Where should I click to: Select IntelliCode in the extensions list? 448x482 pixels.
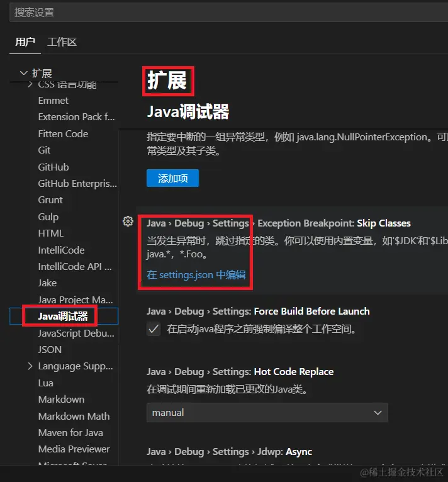coord(61,250)
